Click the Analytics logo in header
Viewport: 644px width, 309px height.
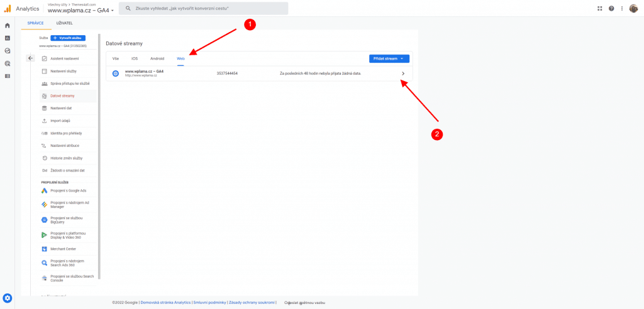coord(8,8)
